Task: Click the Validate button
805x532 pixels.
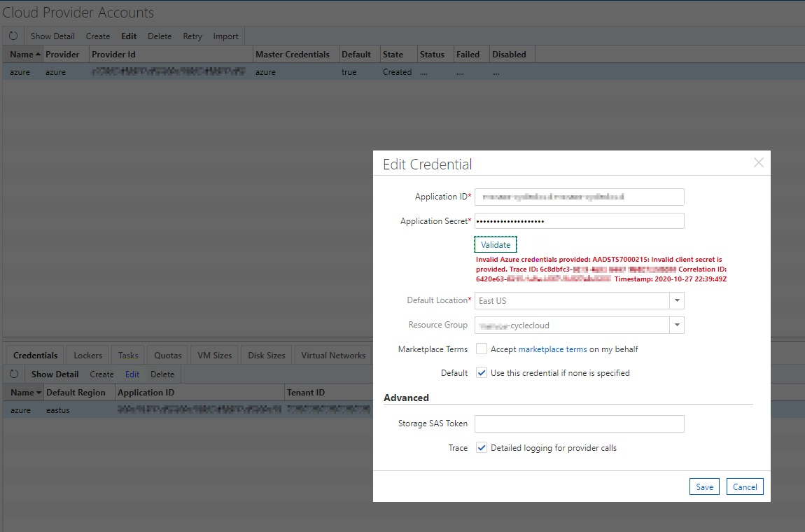Action: point(496,244)
